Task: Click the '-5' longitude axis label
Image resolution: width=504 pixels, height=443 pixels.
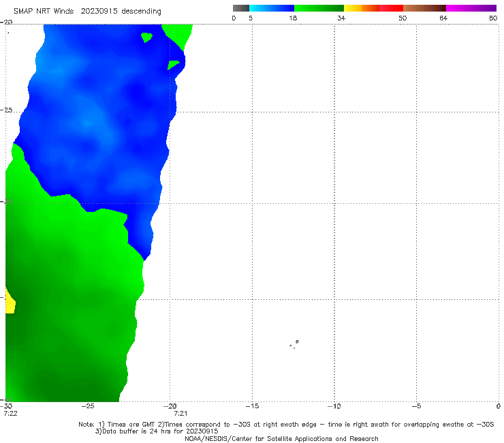Action: pyautogui.click(x=416, y=406)
